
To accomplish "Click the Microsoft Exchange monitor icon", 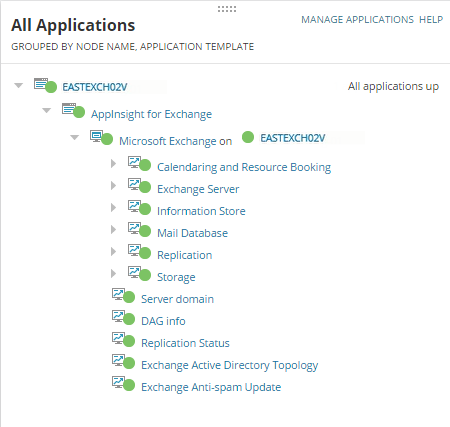I will pyautogui.click(x=101, y=138).
